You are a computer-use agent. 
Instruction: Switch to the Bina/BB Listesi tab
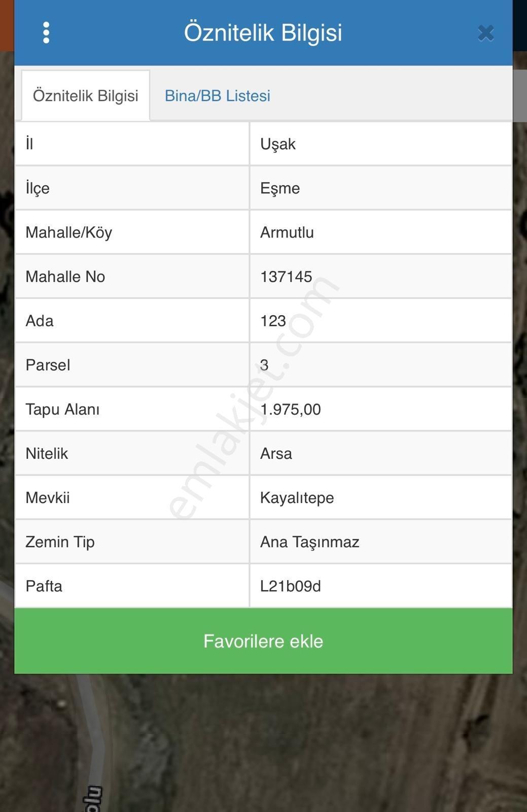click(x=218, y=95)
